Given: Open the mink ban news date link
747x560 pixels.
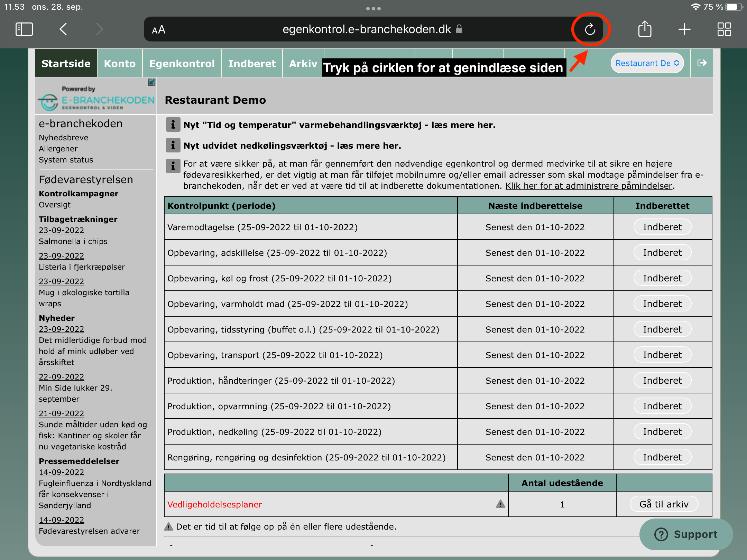Looking at the screenshot, I should coord(62,329).
